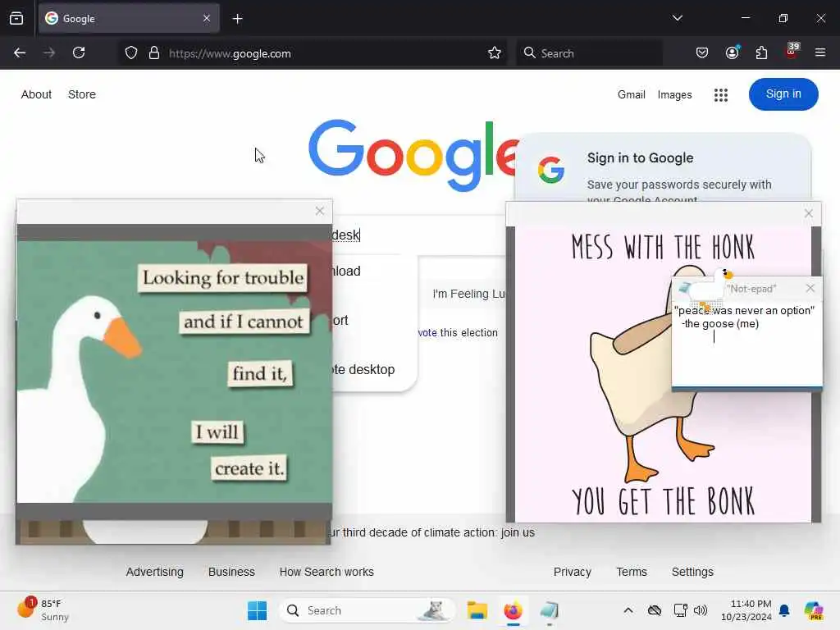Screen dimensions: 840x630
Task: Show hidden system tray icons
Action: tap(628, 610)
